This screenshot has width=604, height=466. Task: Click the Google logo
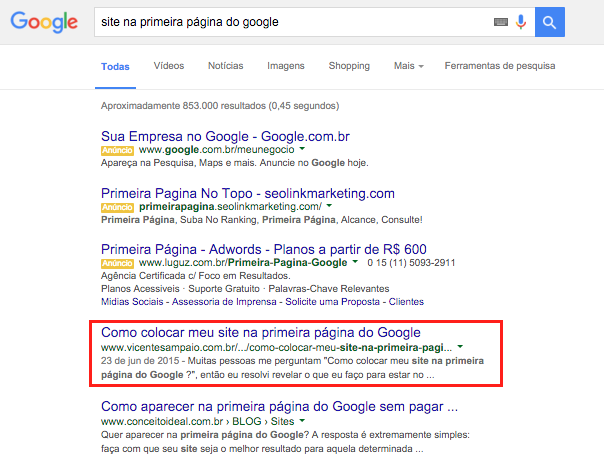tap(44, 22)
